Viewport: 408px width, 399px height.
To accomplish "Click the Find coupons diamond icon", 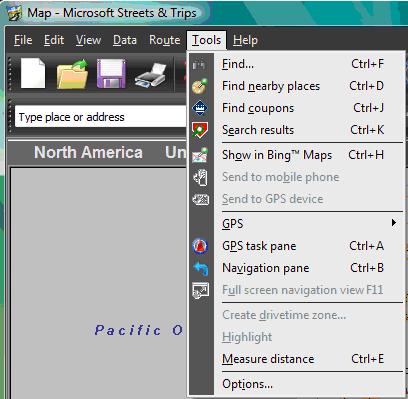I will (200, 108).
